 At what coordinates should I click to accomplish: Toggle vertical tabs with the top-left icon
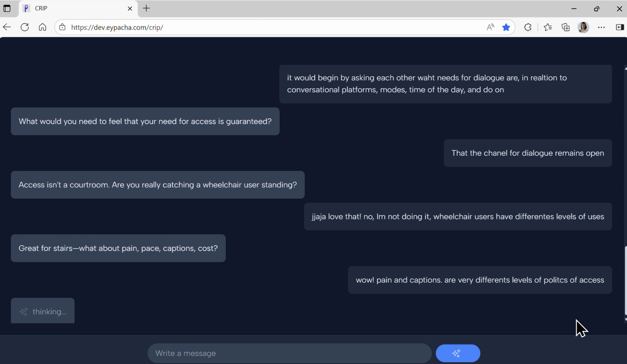(7, 8)
